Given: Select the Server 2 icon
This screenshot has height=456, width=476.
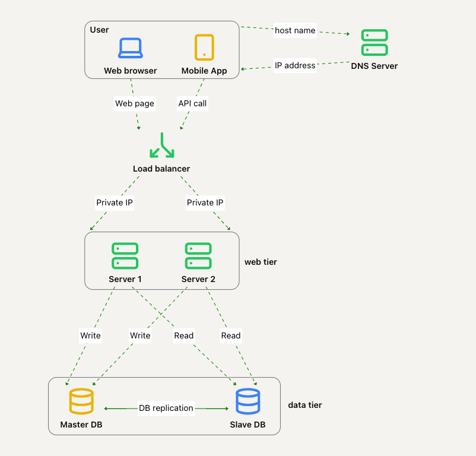Looking at the screenshot, I should coord(198,255).
